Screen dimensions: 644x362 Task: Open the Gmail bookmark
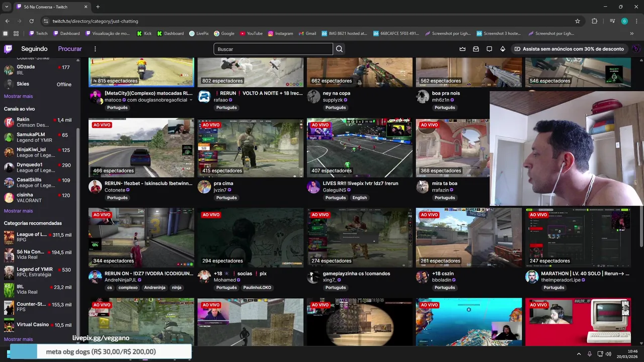tap(307, 34)
